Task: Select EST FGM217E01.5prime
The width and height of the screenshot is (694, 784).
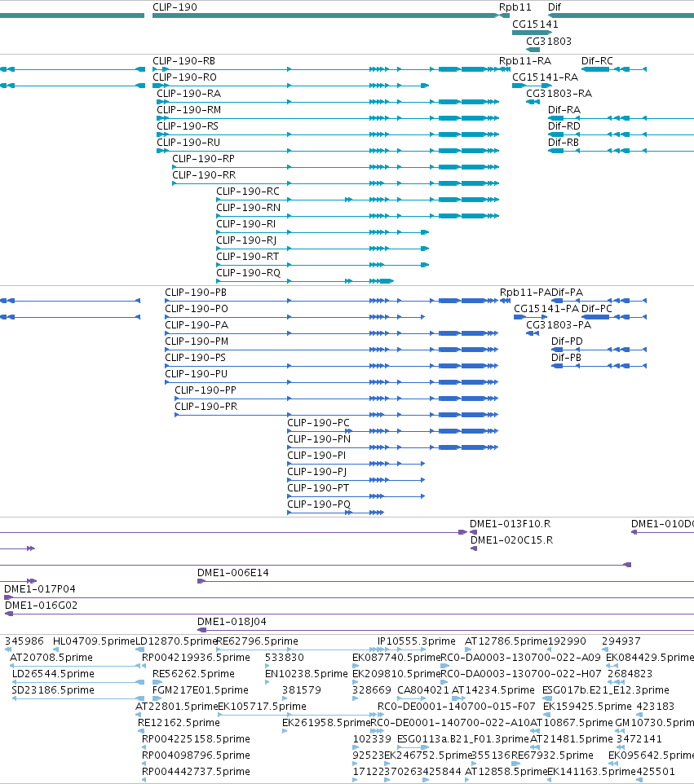Action: (x=200, y=690)
